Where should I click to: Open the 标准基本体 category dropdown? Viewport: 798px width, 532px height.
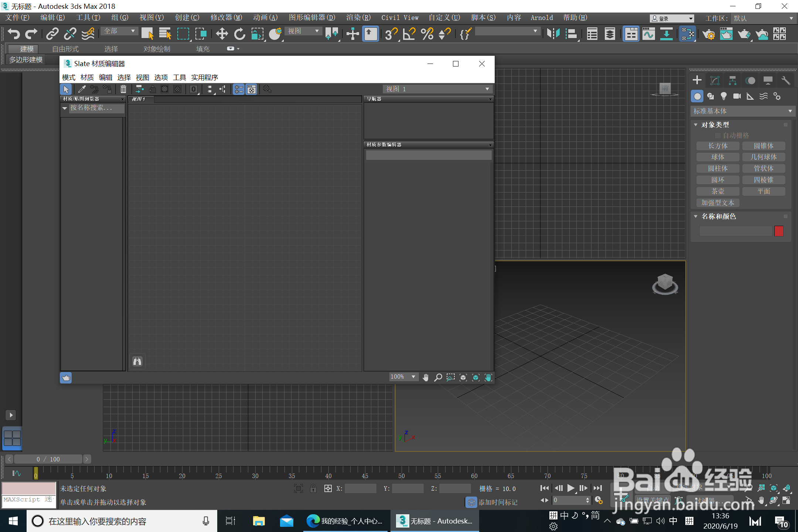point(742,111)
